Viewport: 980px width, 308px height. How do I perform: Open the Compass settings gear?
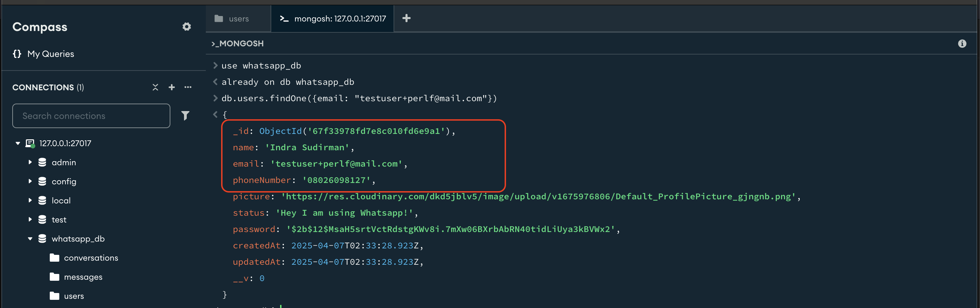point(186,27)
